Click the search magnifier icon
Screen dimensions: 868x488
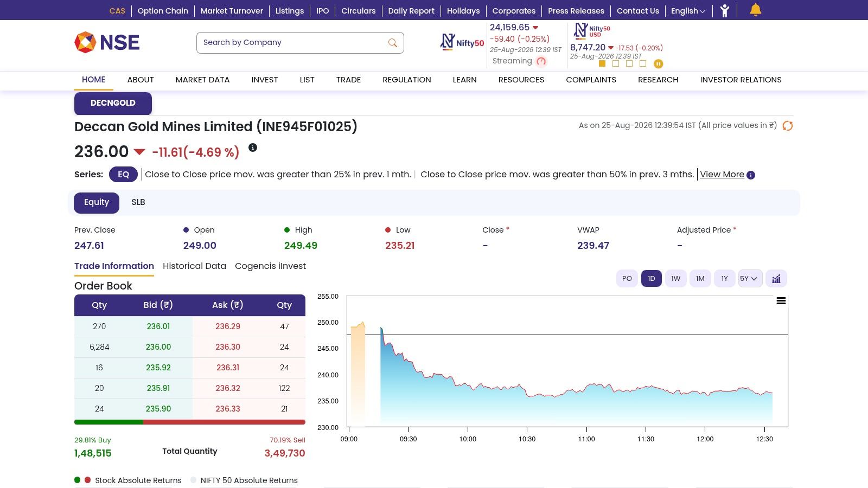click(x=393, y=43)
